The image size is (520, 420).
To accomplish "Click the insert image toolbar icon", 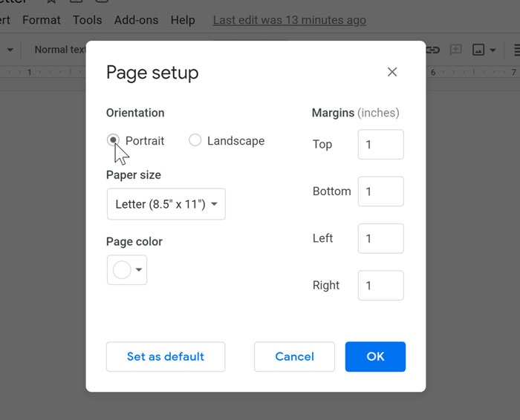I will [x=478, y=50].
